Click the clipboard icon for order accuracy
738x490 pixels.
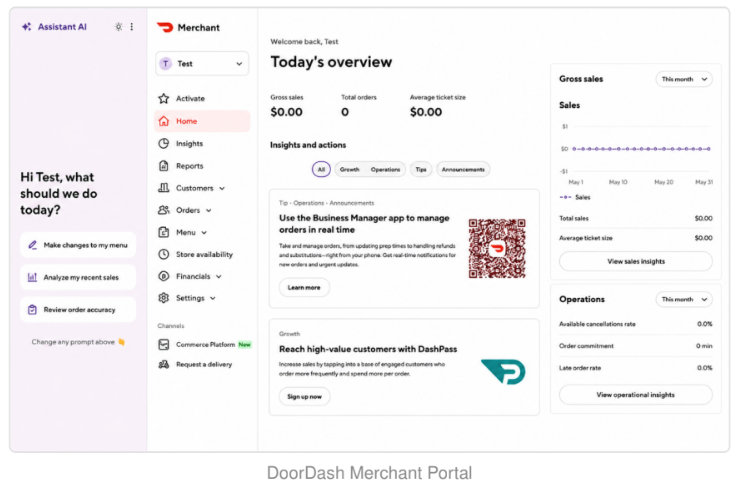32,310
